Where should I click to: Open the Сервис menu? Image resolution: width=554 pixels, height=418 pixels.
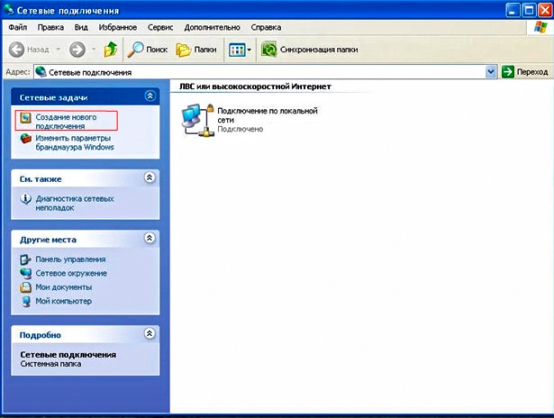point(160,27)
